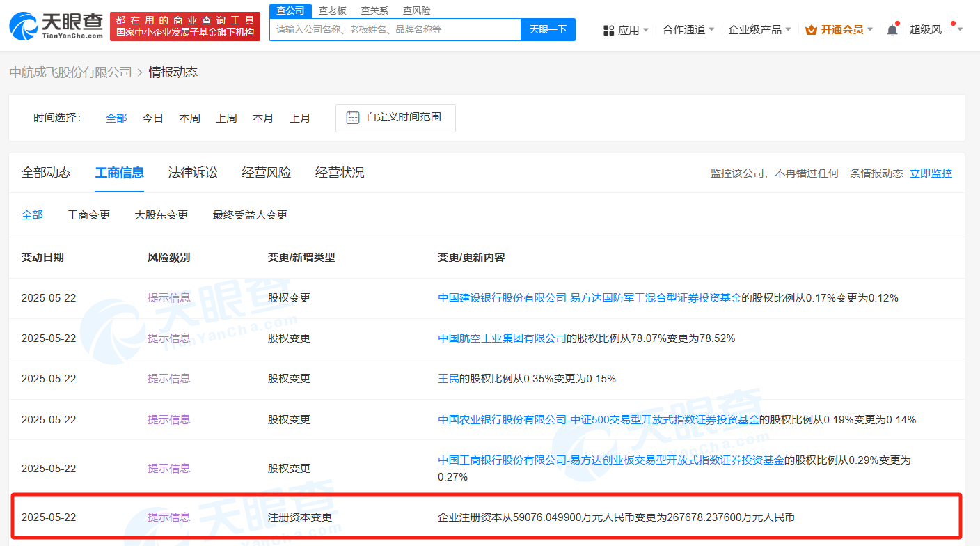
Task: Click the 立即监控 link
Action: pos(931,173)
